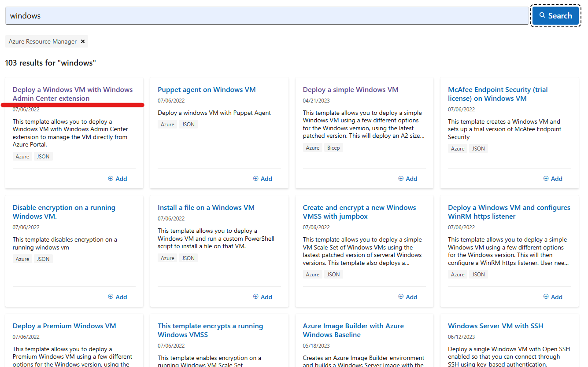Add the WinRM https listener template
This screenshot has width=588, height=367.
[553, 297]
